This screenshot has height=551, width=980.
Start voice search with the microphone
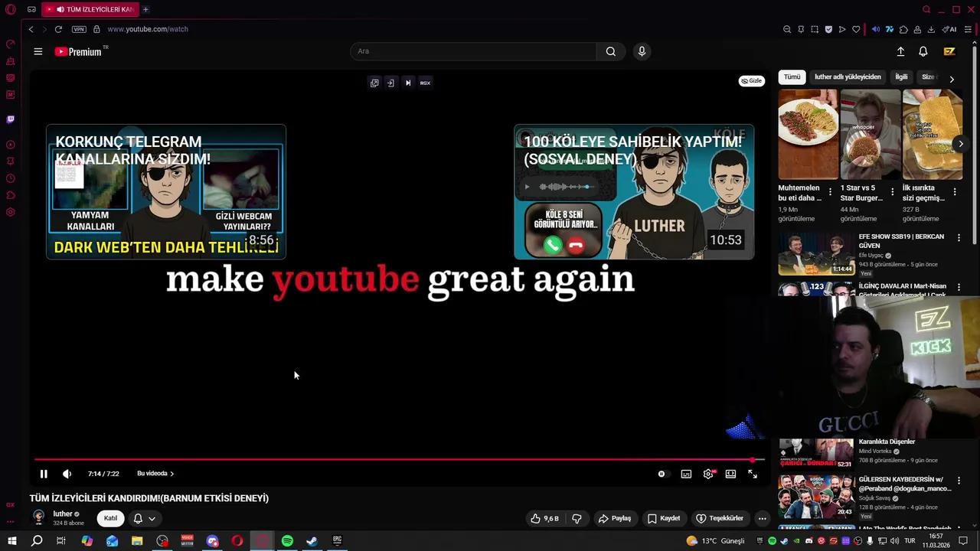tap(642, 51)
